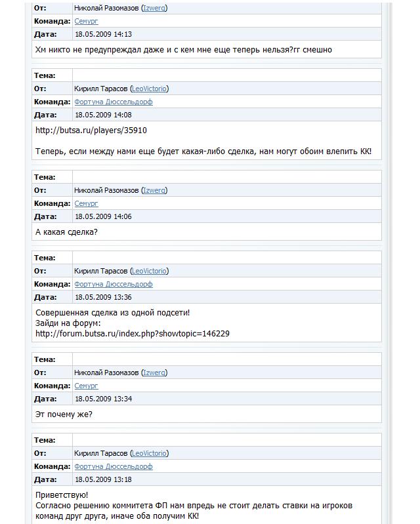Click Фортуна Дюссельдорф link in 13:36 message
The width and height of the screenshot is (420, 524).
click(113, 284)
